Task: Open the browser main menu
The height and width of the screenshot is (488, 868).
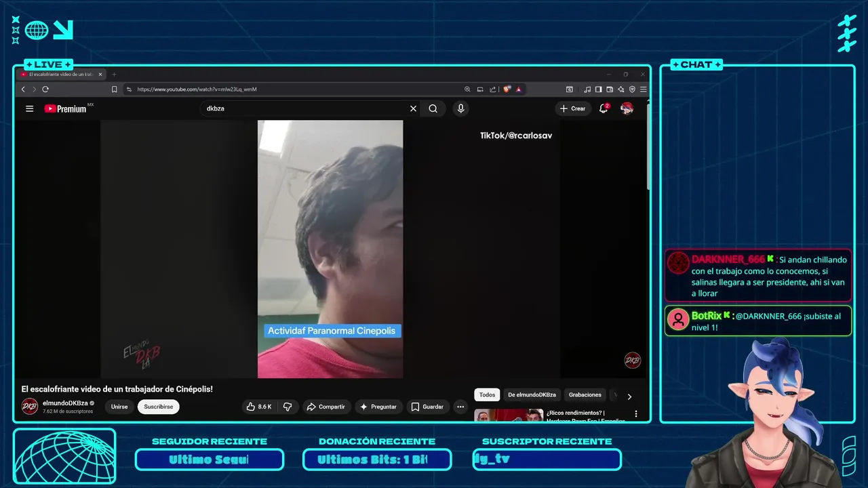Action: [x=643, y=89]
